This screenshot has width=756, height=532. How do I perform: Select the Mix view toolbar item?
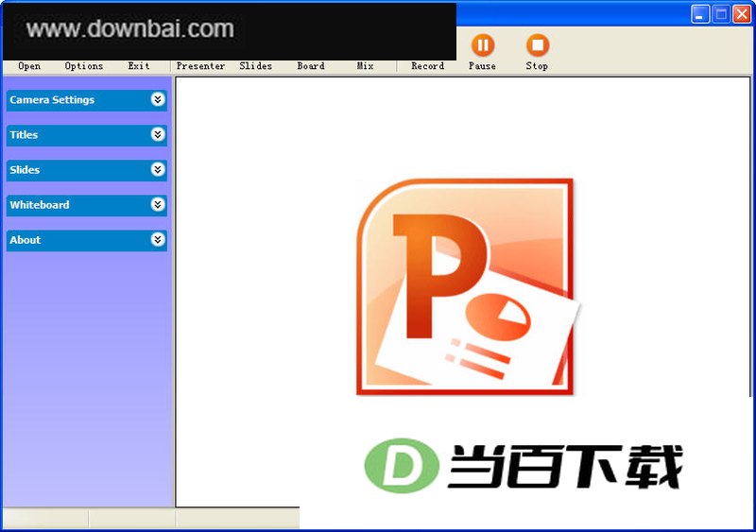tap(366, 66)
